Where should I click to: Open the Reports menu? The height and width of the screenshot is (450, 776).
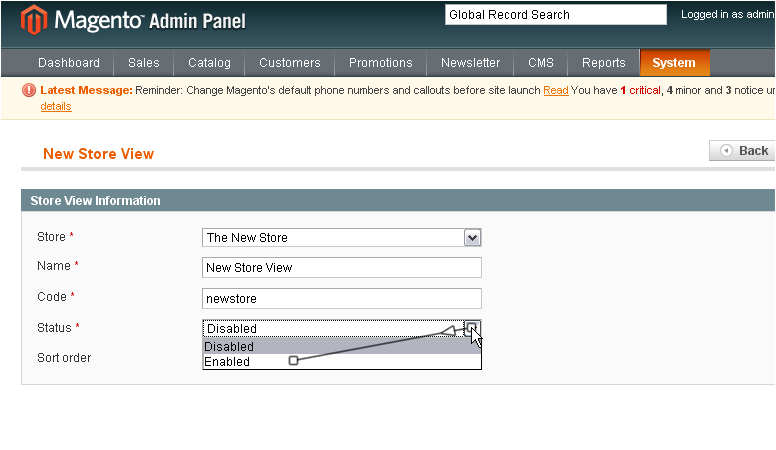[604, 63]
